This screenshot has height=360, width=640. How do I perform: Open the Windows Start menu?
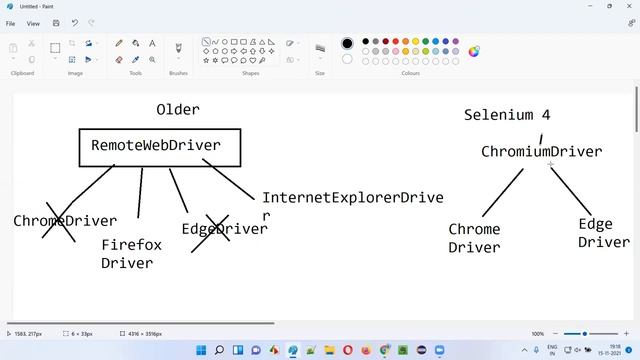pyautogui.click(x=201, y=350)
